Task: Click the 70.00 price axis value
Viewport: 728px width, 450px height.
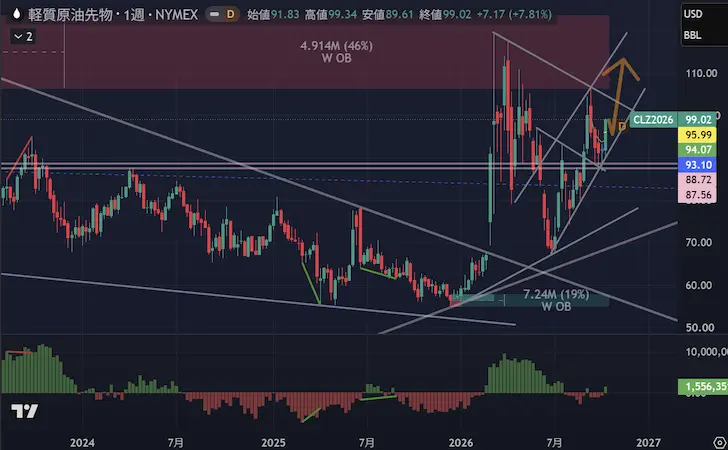Action: [698, 242]
